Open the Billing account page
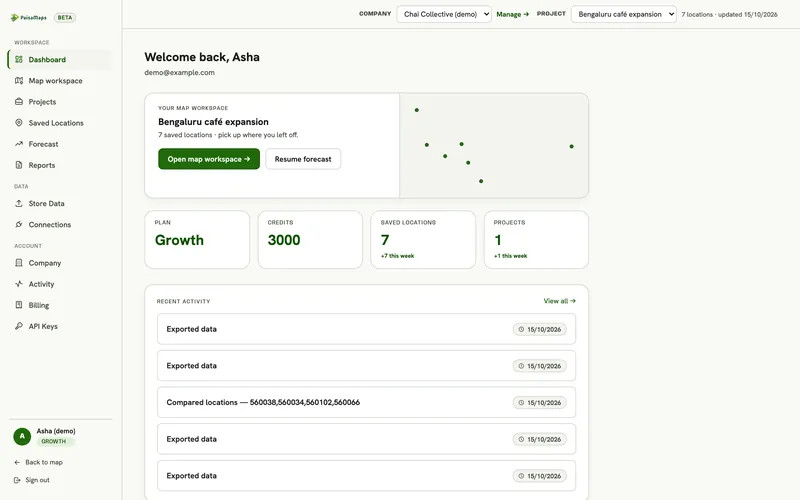 [59, 305]
